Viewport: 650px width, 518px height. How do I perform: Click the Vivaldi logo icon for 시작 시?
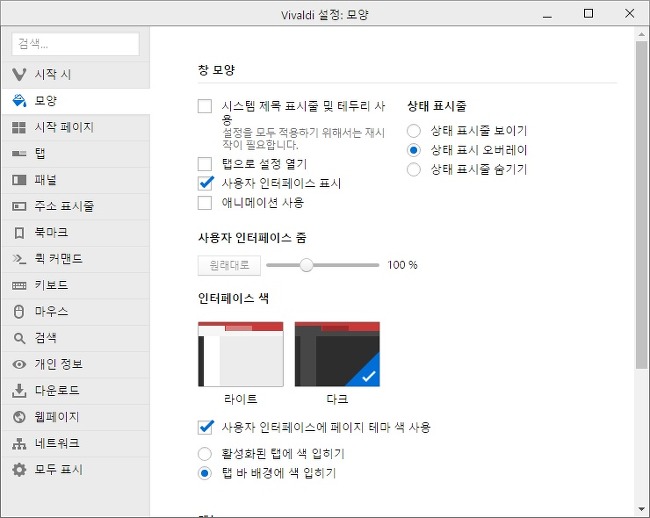coord(19,75)
